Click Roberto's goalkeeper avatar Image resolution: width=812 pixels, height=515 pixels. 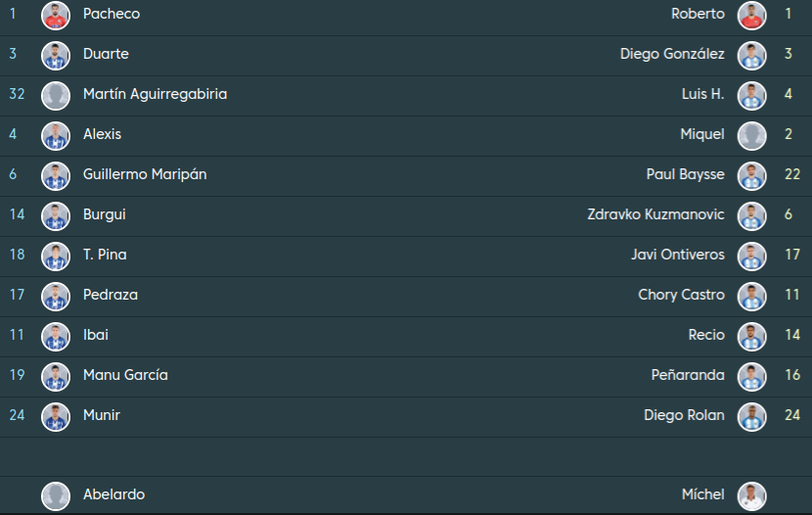click(751, 15)
